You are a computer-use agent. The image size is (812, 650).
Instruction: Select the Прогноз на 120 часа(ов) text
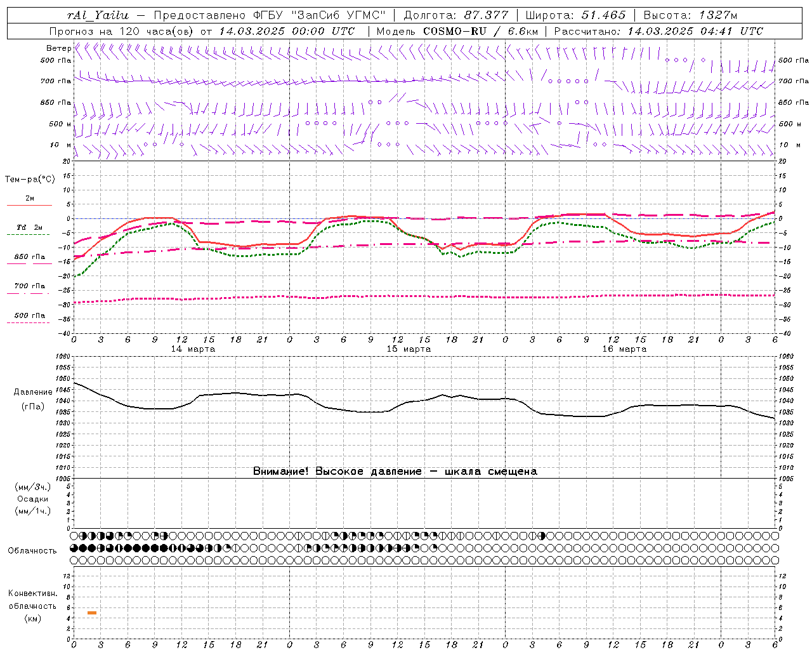click(121, 31)
